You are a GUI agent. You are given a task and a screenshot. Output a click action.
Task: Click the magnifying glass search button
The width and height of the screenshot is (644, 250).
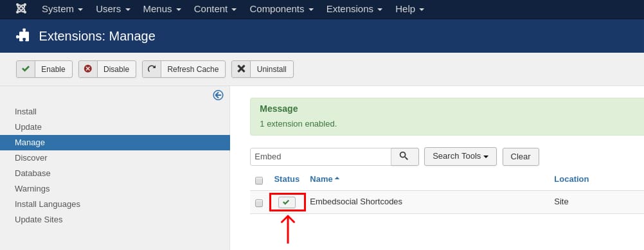(x=404, y=156)
